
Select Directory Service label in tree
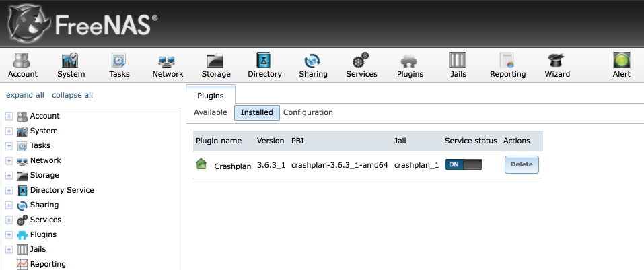coord(62,190)
